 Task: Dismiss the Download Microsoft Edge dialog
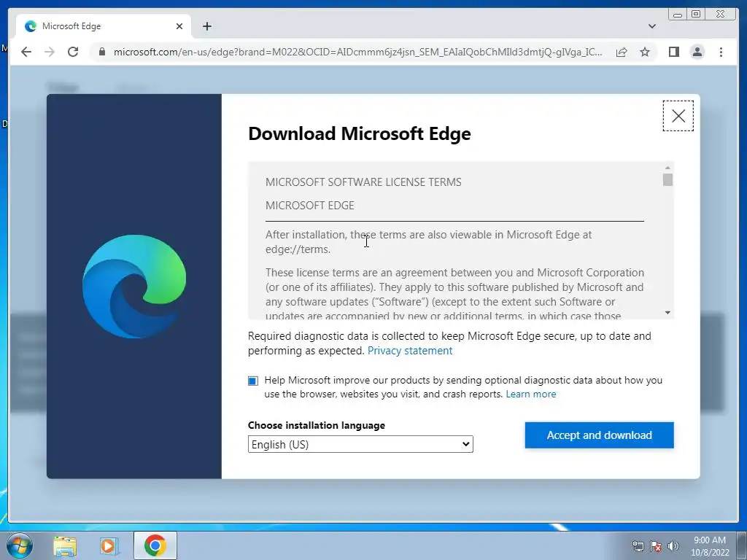678,116
